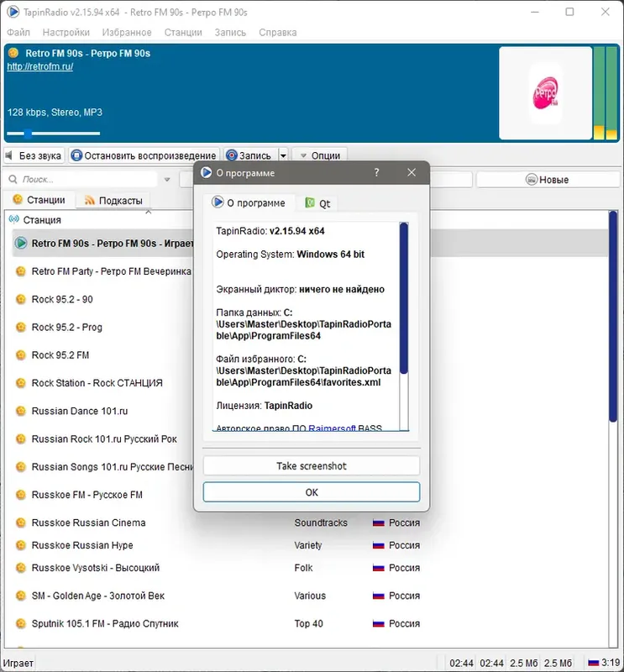
Task: Switch to the Qt tab in dialog
Action: (317, 203)
